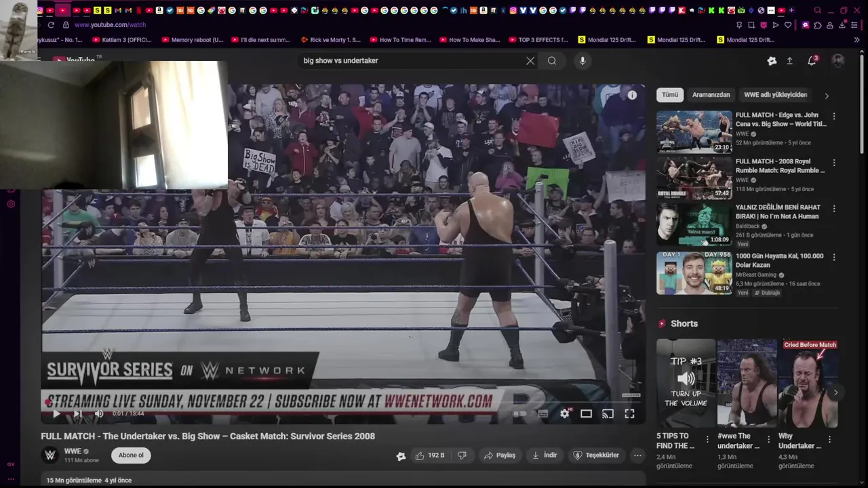
Task: Open the '5 TIPS TO FIND THE' short
Action: point(686,383)
